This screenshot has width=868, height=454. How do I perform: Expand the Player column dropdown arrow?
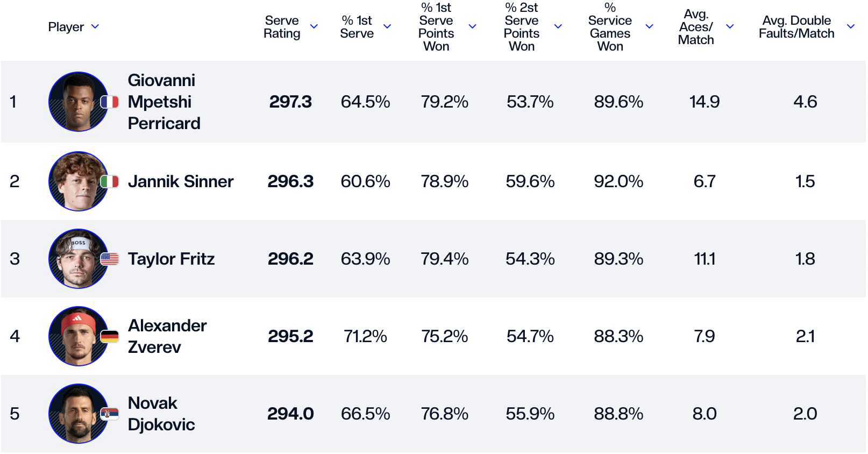(95, 26)
